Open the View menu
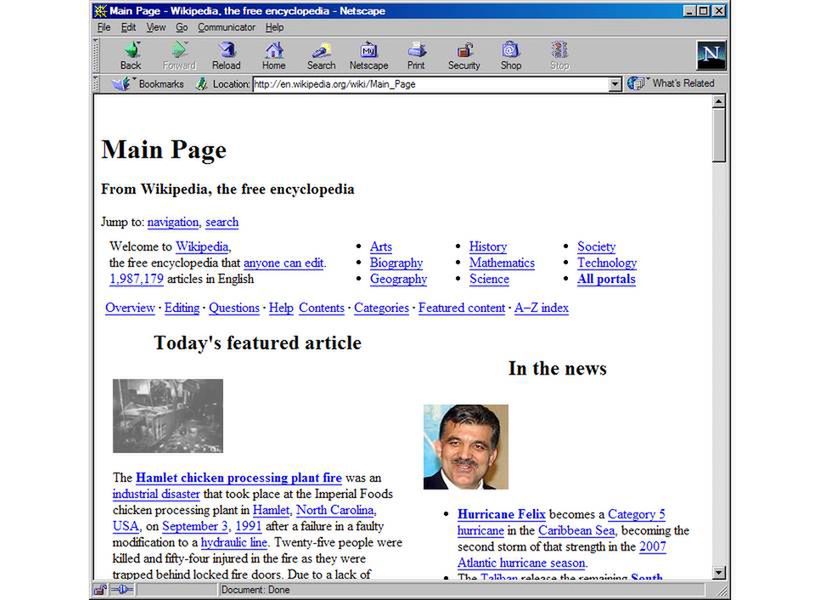 click(x=156, y=27)
